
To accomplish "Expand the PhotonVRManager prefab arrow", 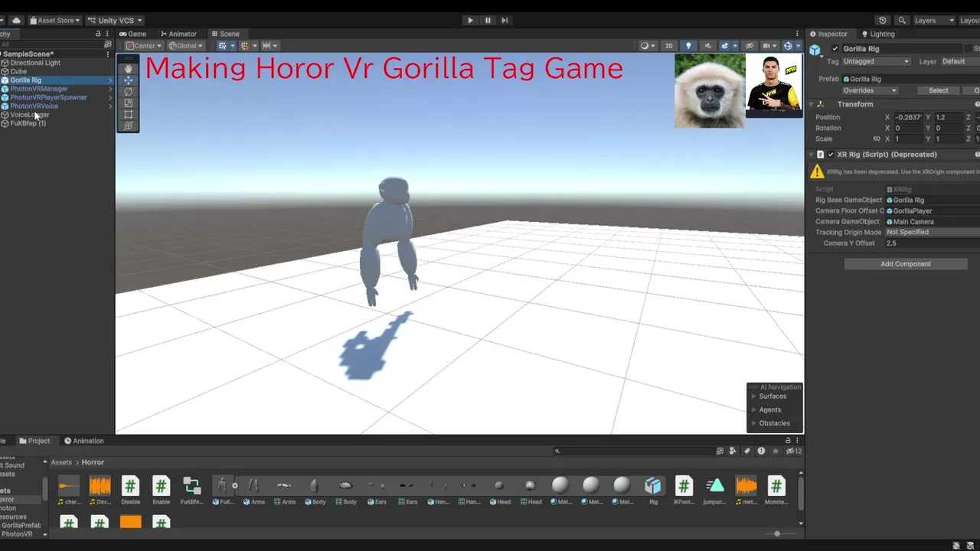I will click(x=110, y=89).
